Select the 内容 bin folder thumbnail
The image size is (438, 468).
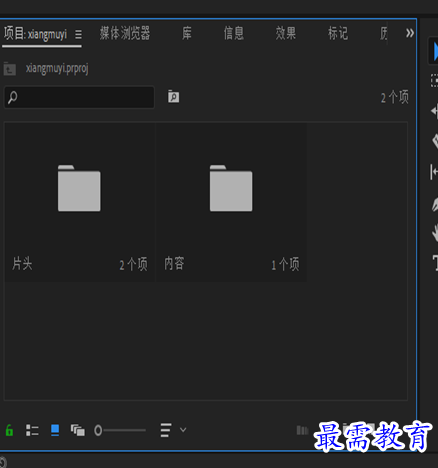click(x=231, y=188)
